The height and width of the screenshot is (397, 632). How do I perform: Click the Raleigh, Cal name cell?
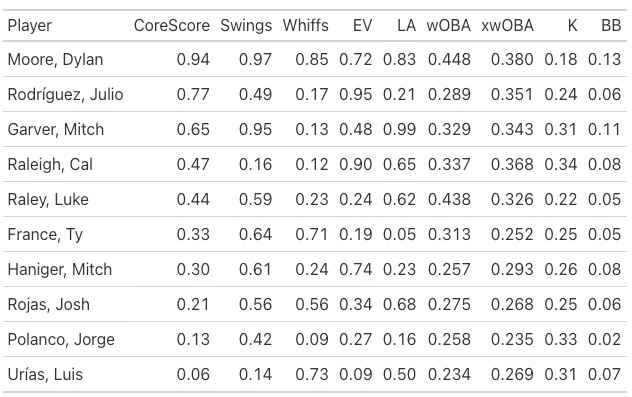click(x=50, y=164)
